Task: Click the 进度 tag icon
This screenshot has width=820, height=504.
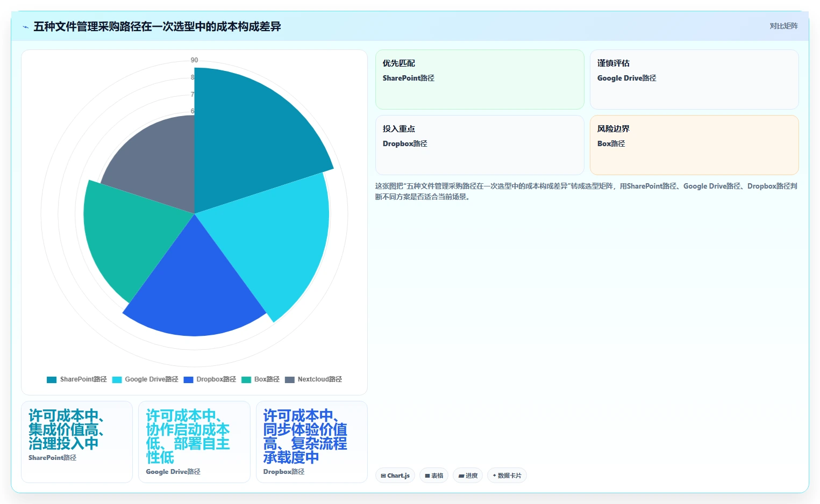Action: pyautogui.click(x=461, y=476)
